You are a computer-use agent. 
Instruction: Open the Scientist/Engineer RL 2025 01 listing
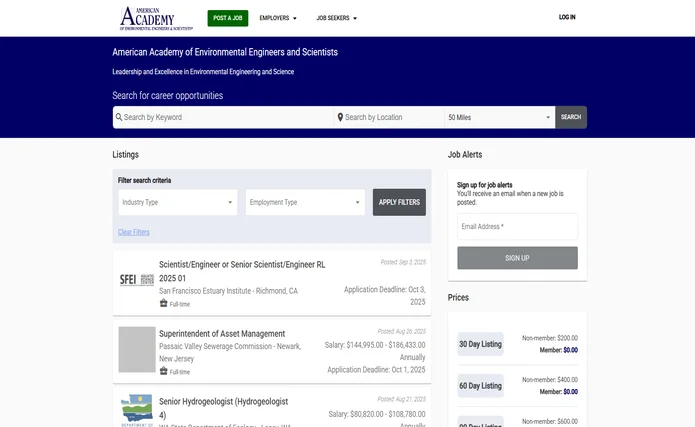tap(242, 271)
